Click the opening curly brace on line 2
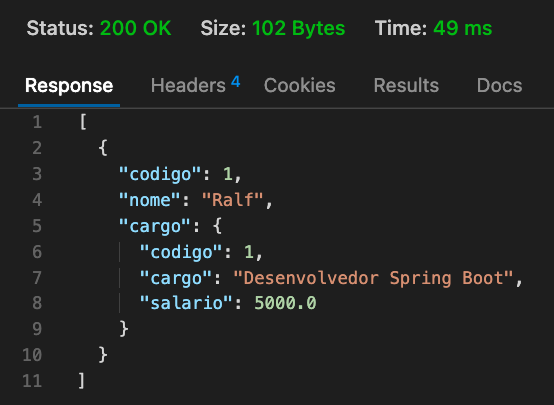The image size is (554, 405). coord(103,148)
